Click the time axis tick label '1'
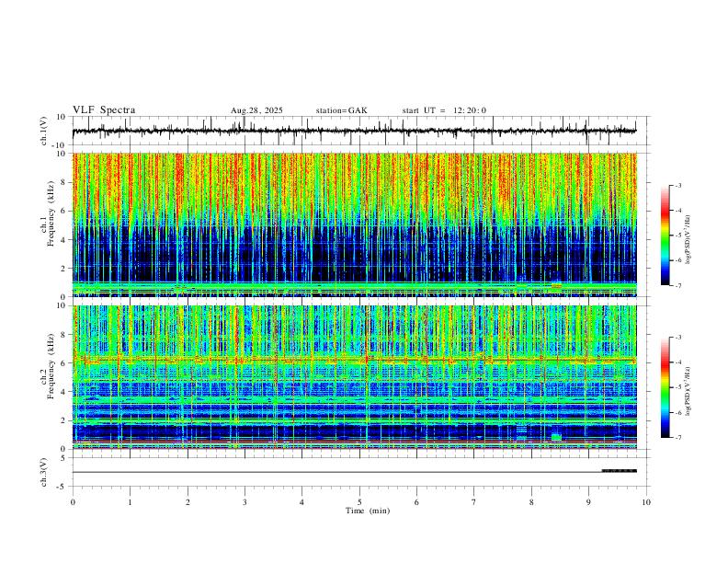Image resolution: width=728 pixels, height=563 pixels. 130,502
